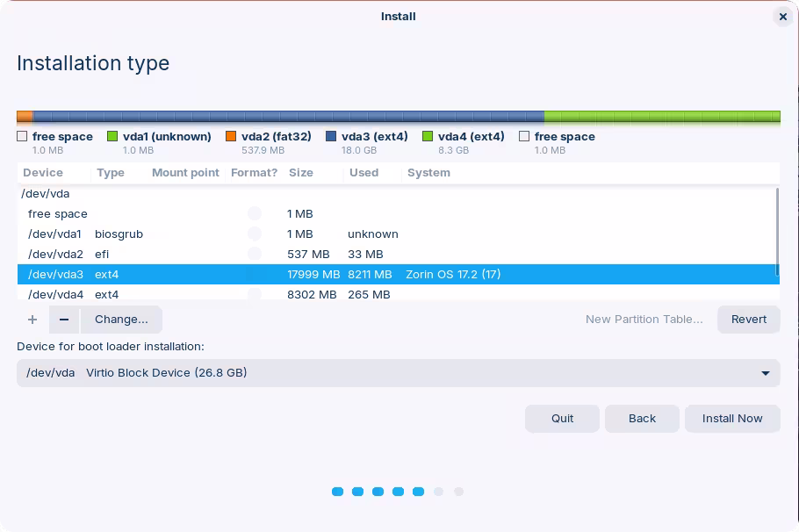Quit the installer
The image size is (799, 532).
point(562,419)
